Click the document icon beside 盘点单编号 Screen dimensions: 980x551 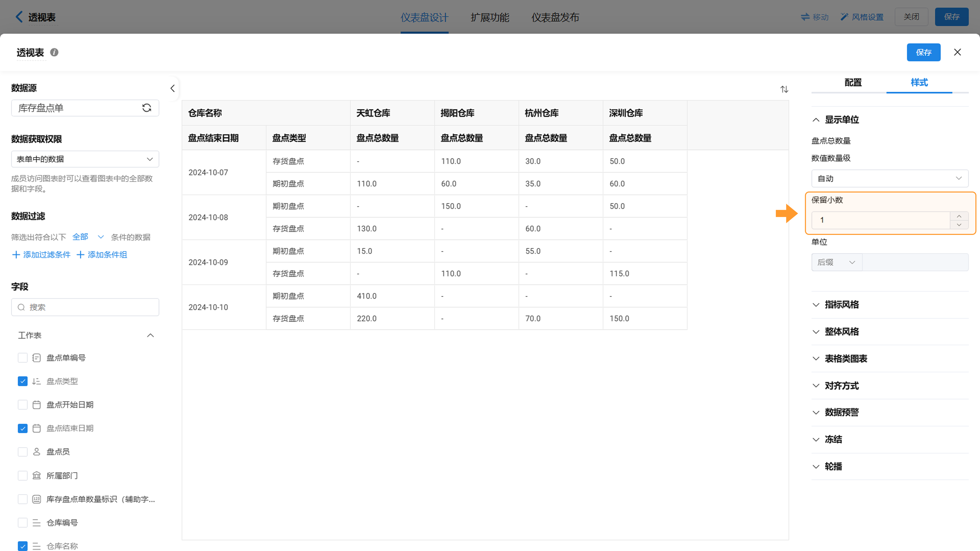36,358
